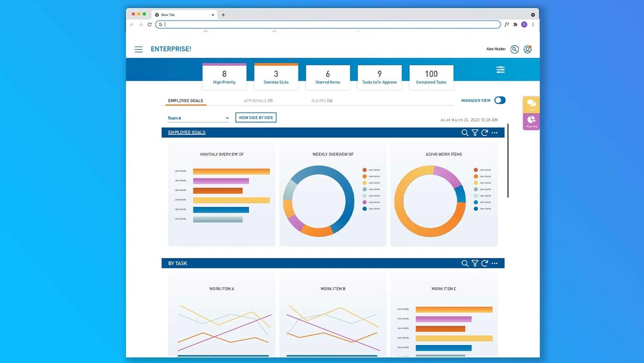Open the filter settings sliders icon
The width and height of the screenshot is (644, 363).
pyautogui.click(x=501, y=70)
